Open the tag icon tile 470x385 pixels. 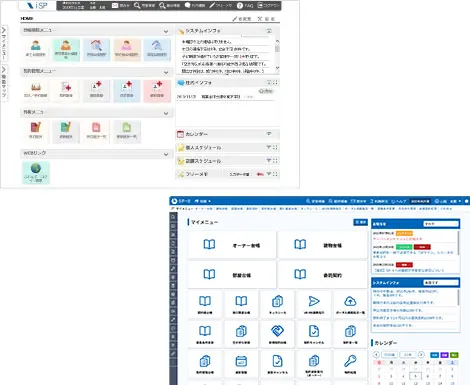(x=277, y=334)
